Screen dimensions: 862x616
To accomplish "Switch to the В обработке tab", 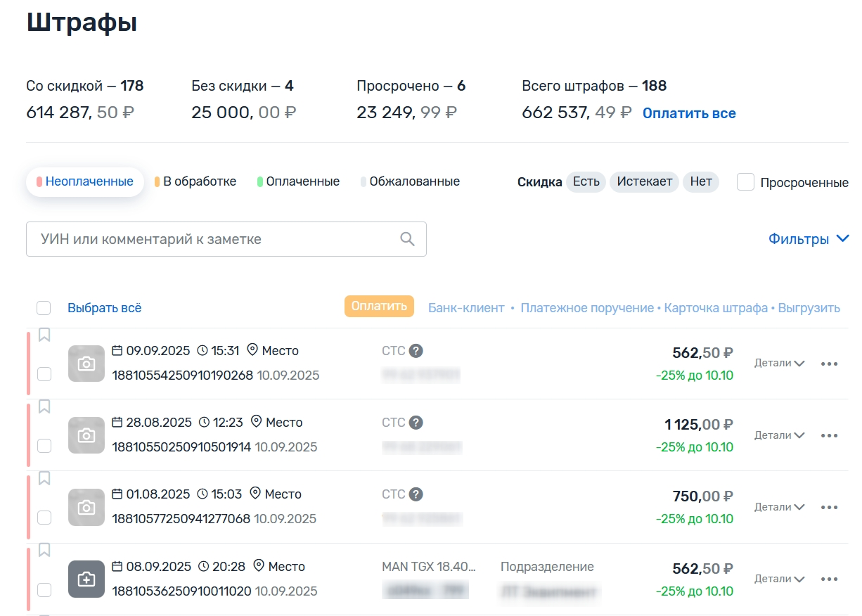I will tap(196, 181).
